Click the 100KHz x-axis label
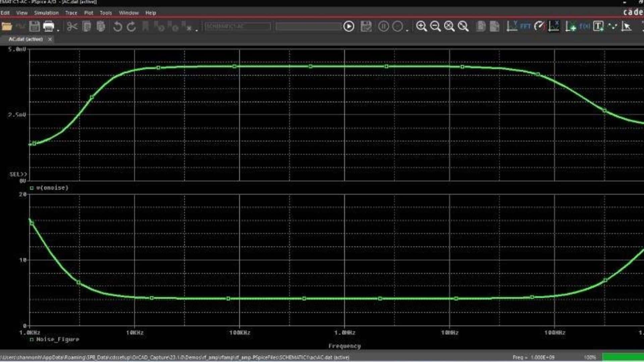Image resolution: width=644 pixels, height=362 pixels. click(239, 333)
